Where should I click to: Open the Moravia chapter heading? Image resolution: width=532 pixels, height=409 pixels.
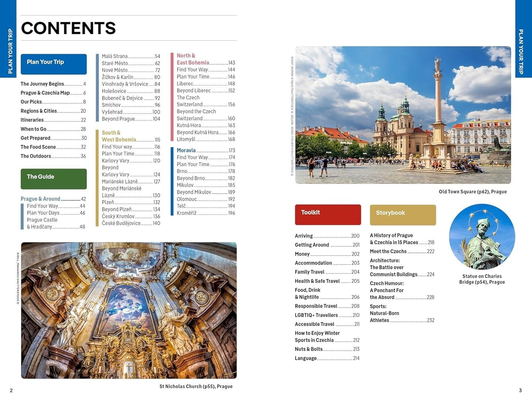point(186,150)
